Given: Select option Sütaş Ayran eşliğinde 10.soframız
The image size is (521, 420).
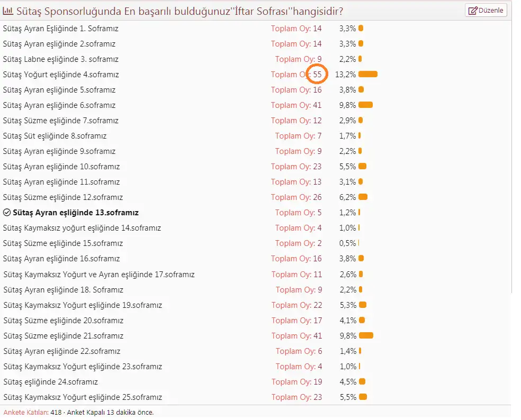Looking at the screenshot, I should [x=61, y=166].
